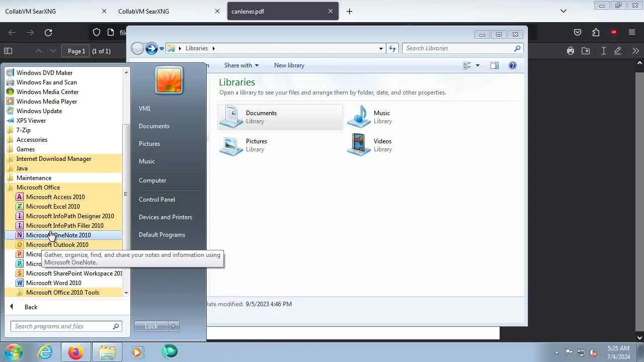This screenshot has height=362, width=644.
Task: Open a new Firefox tab
Action: [x=349, y=11]
